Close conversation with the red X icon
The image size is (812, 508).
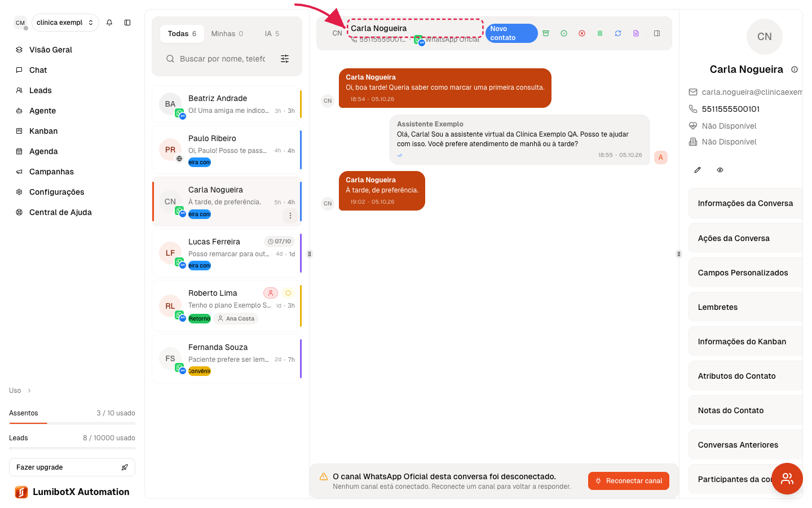pyautogui.click(x=582, y=33)
